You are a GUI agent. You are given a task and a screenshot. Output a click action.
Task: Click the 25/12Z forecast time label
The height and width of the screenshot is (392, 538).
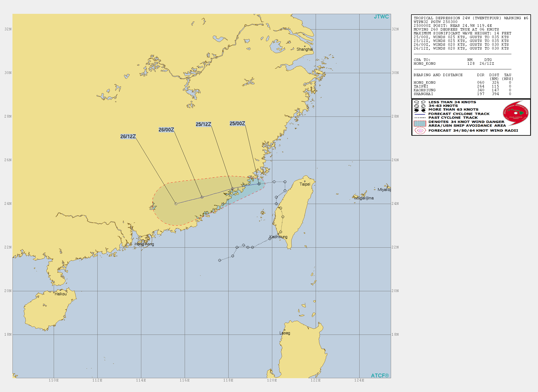203,124
